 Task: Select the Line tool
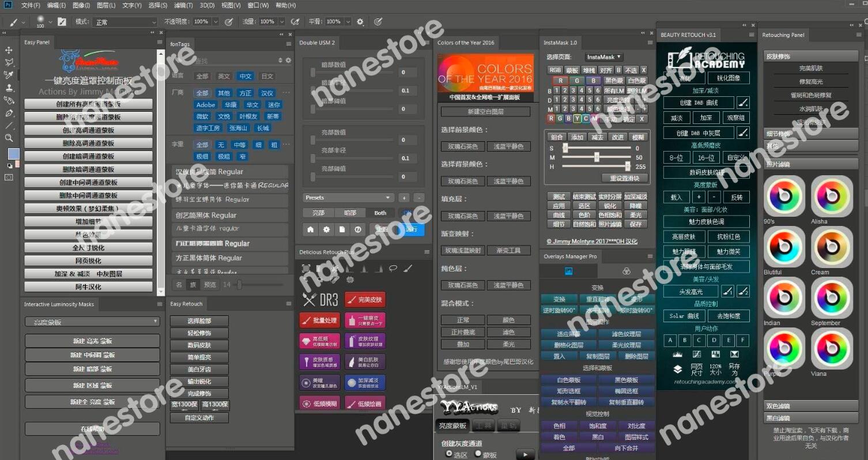tap(9, 125)
